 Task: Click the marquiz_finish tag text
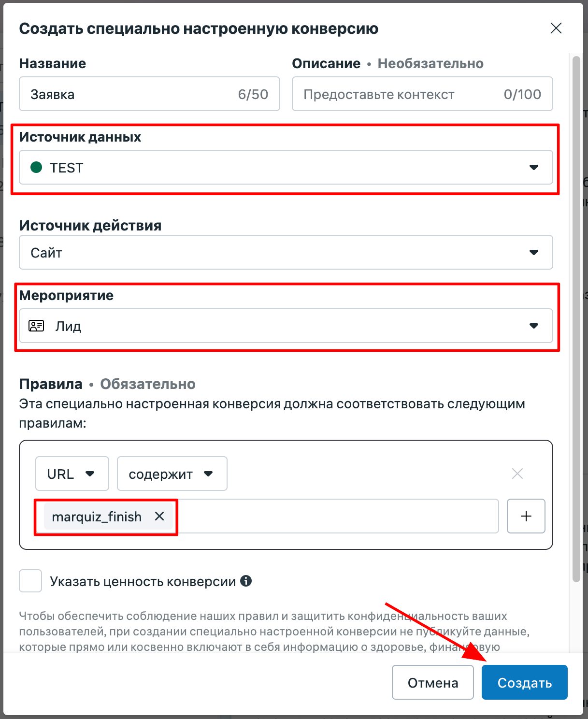(x=97, y=517)
